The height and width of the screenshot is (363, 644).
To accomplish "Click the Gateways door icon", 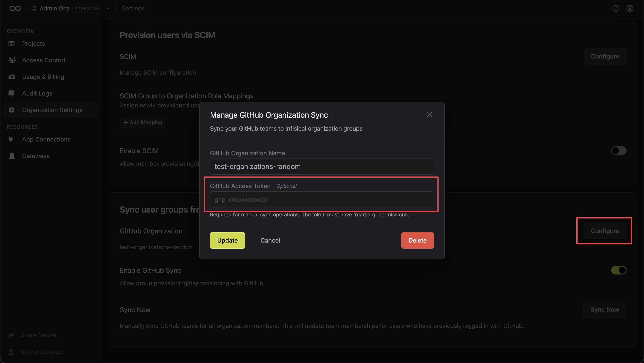I will (12, 156).
